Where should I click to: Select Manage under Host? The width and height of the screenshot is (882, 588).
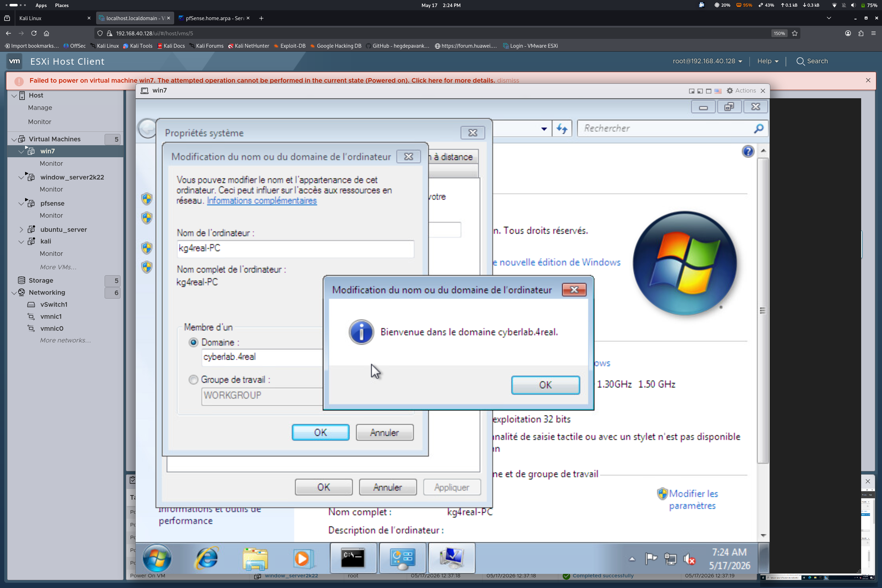coord(40,108)
